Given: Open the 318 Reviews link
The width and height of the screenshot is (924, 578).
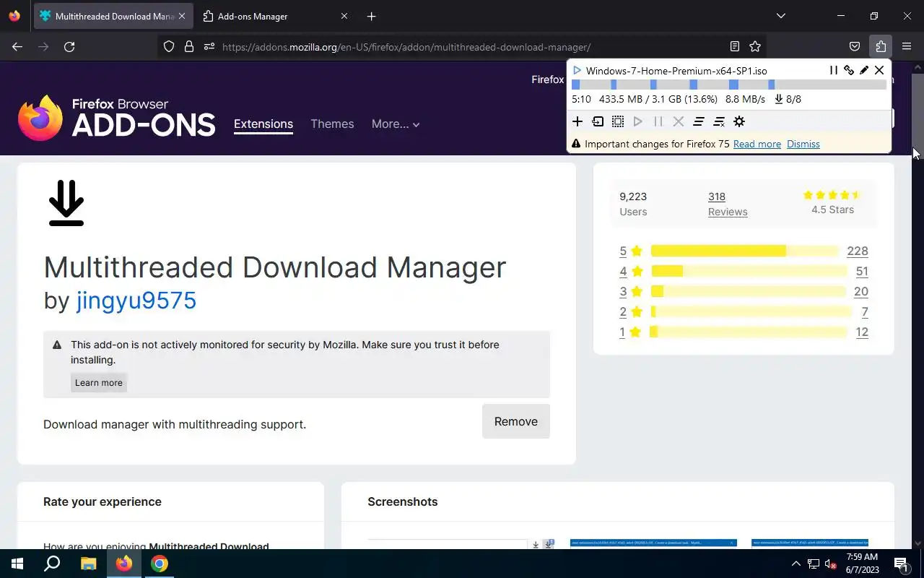Looking at the screenshot, I should 728,204.
